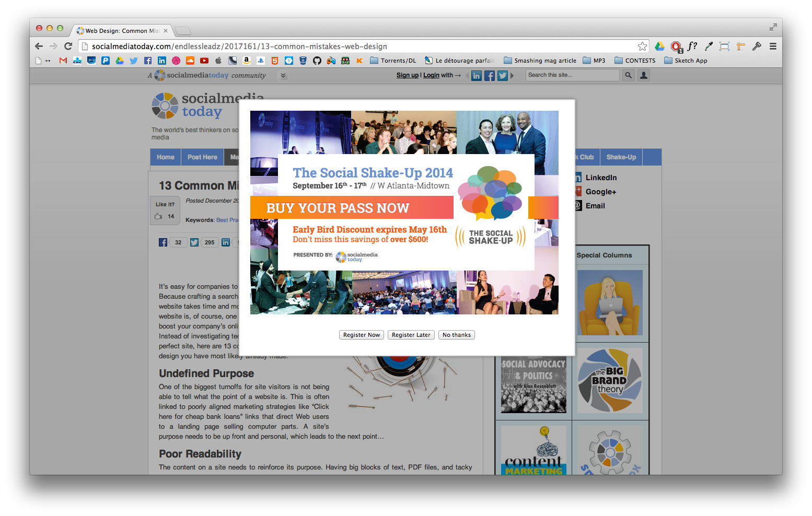Open the Dribbble bookmark icon
This screenshot has width=812, height=516.
(x=176, y=61)
